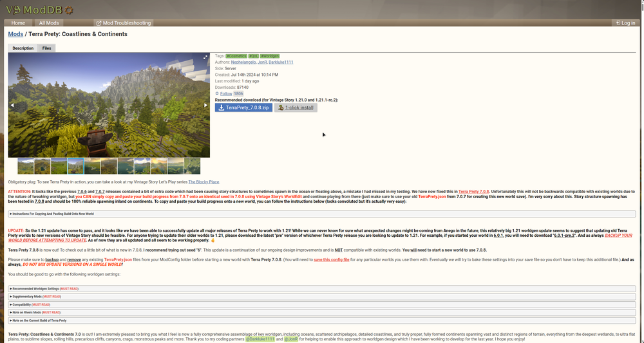Open the 6.0.1-pre.2 download link
The height and width of the screenshot is (343, 644).
point(564,236)
